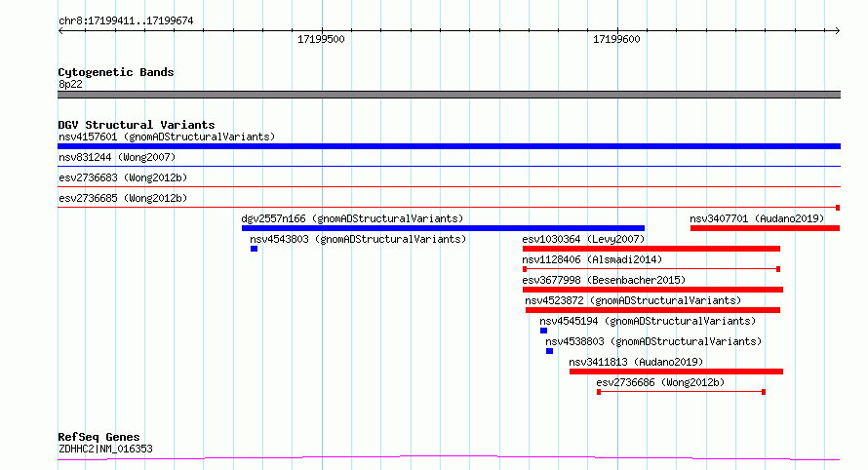Click the small blue square of nsv4543803

(255, 249)
